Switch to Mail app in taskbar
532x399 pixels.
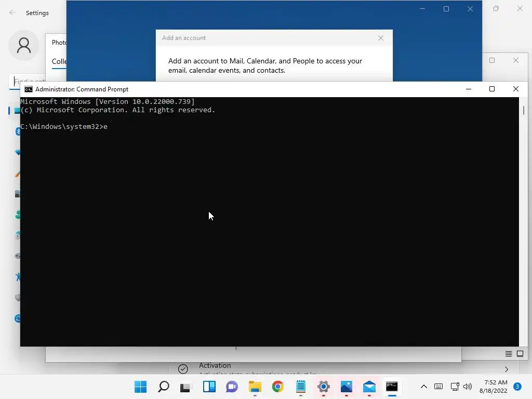coord(369,387)
